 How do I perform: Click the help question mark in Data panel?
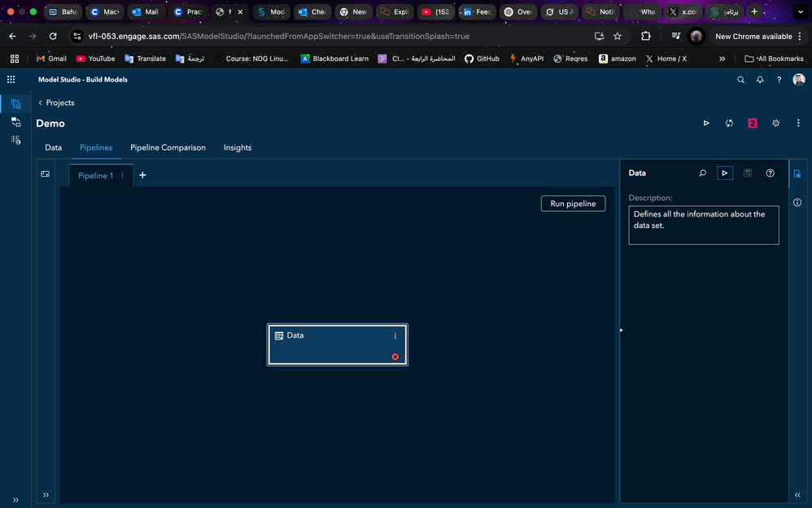770,173
